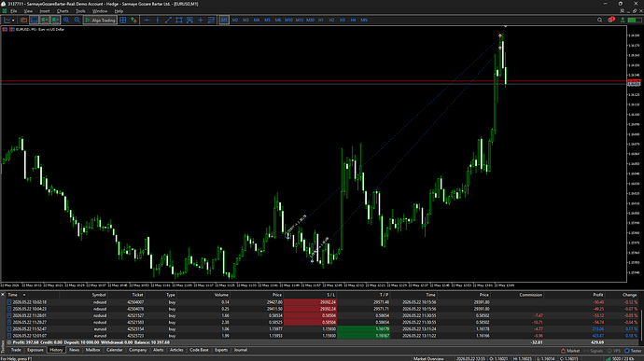Open the Strategy Tester button
This screenshot has height=361, width=644.
633,351
